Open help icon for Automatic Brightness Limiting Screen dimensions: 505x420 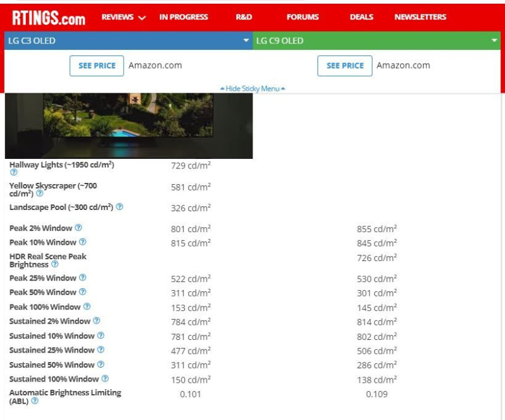coord(35,401)
